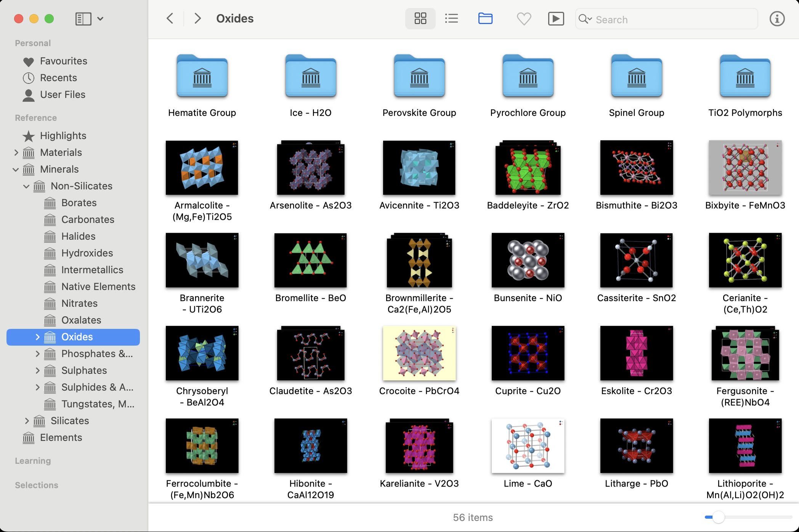
Task: Open the Carbonates category in sidebar
Action: (x=88, y=220)
